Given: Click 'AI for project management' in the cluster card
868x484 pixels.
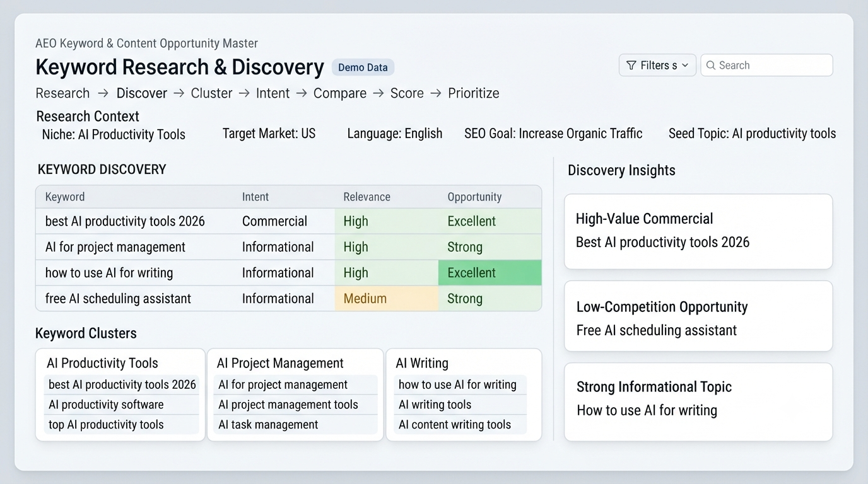Looking at the screenshot, I should tap(295, 384).
